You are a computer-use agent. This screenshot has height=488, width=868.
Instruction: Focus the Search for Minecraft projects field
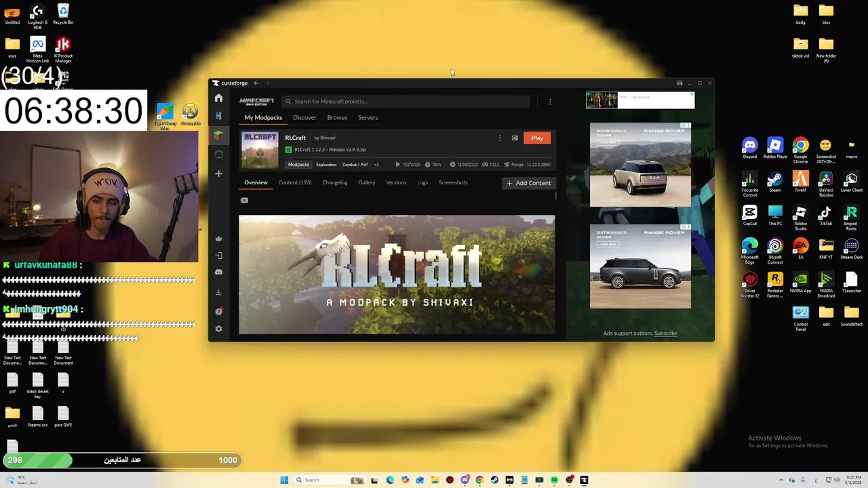click(x=406, y=102)
